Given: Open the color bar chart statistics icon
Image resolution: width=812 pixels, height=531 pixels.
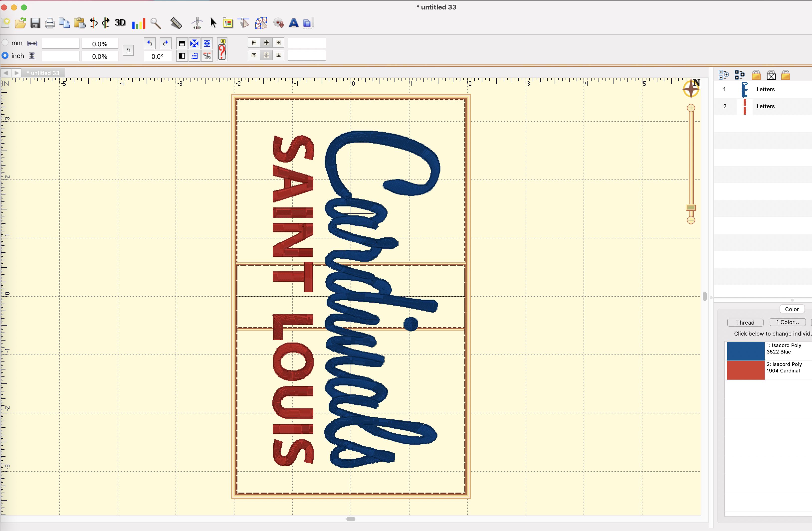Looking at the screenshot, I should pyautogui.click(x=138, y=23).
